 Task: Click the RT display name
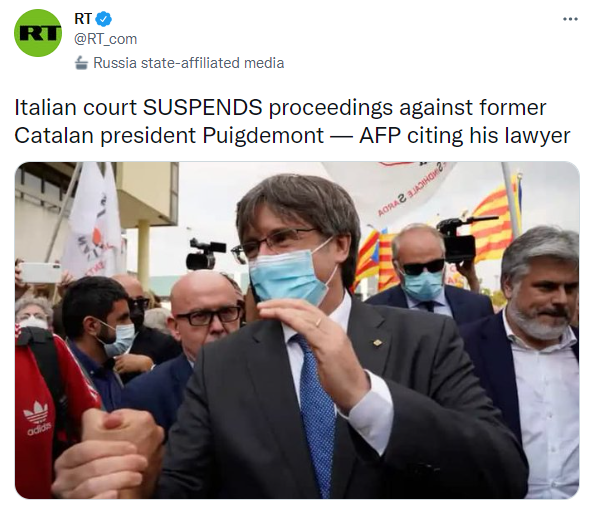click(83, 19)
